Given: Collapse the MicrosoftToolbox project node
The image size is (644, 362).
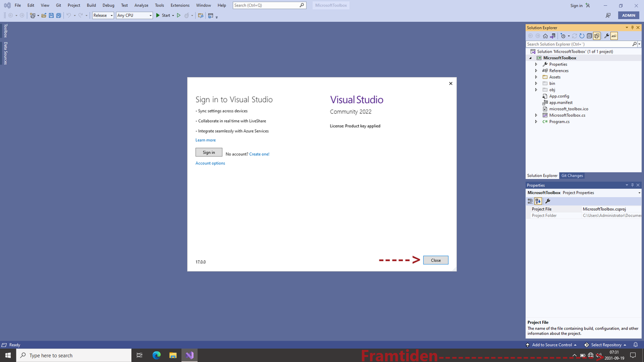Looking at the screenshot, I should point(530,58).
